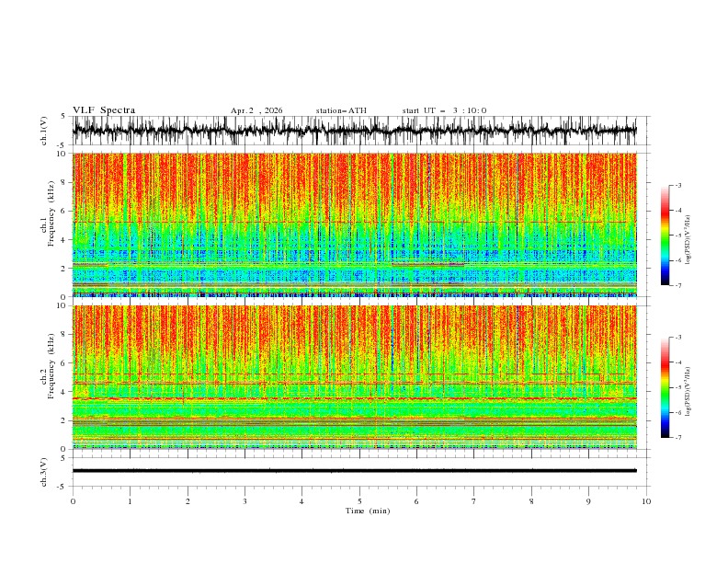Click the "ch.3(V)" axis label
728x563 pixels.
click(x=44, y=473)
